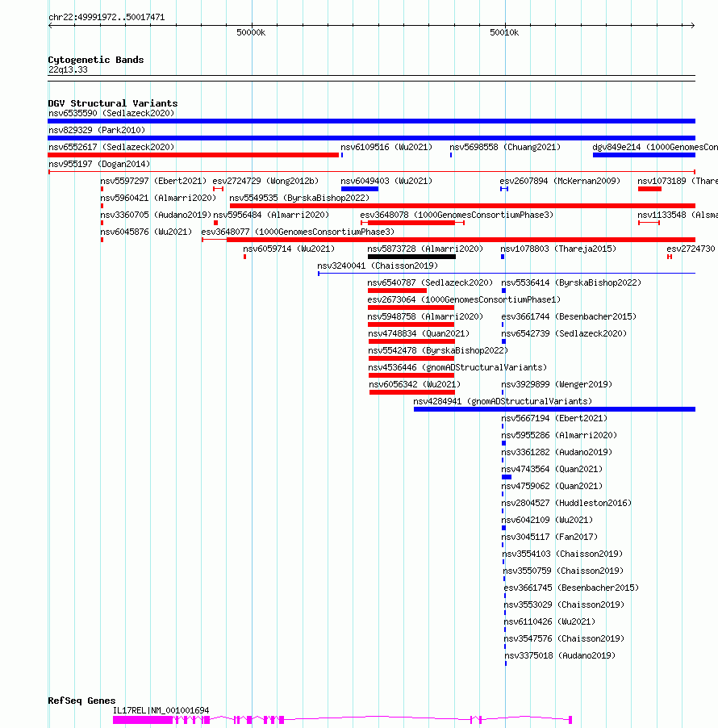This screenshot has width=718, height=728.
Task: Click nsv3550759 (Chaisson2019) label
Action: [x=563, y=571]
